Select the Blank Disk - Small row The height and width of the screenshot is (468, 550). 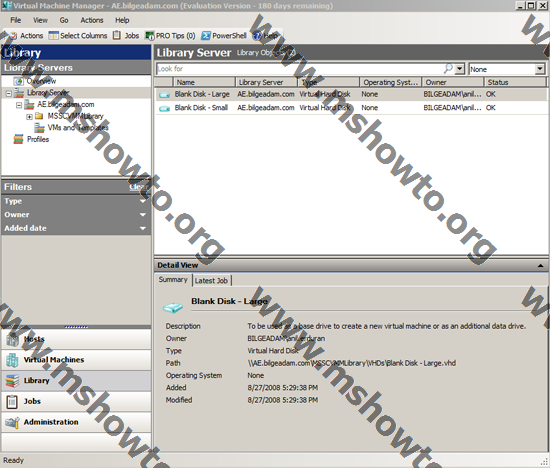tap(351, 108)
